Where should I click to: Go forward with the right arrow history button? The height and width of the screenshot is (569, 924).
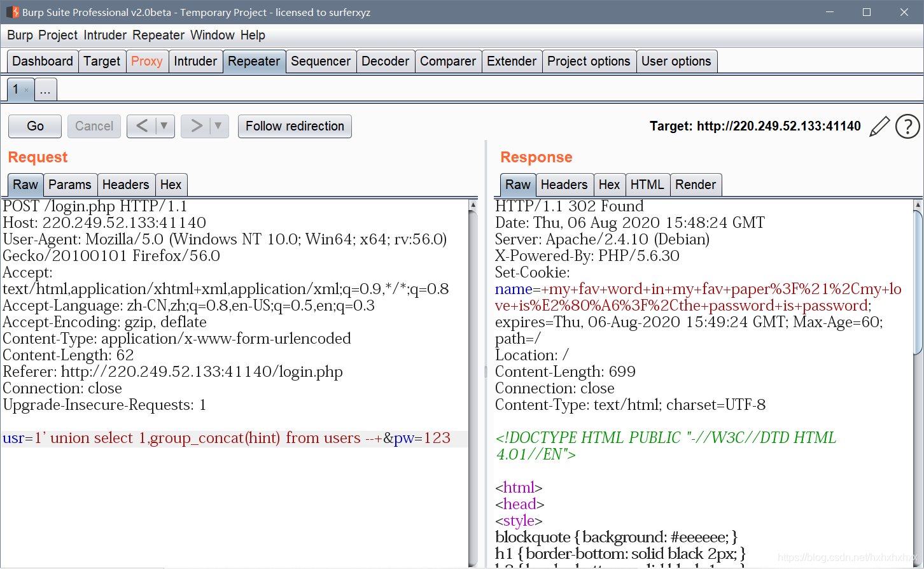[196, 126]
